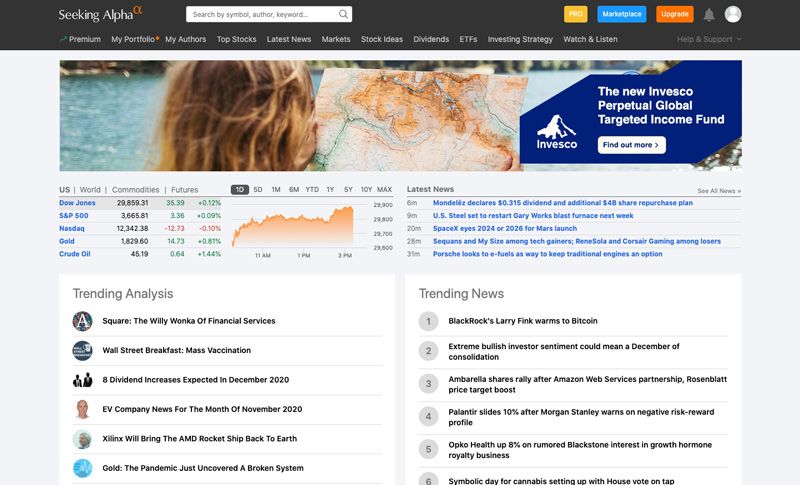Click author avatar for Xilinx article
The image size is (800, 485).
pos(82,439)
